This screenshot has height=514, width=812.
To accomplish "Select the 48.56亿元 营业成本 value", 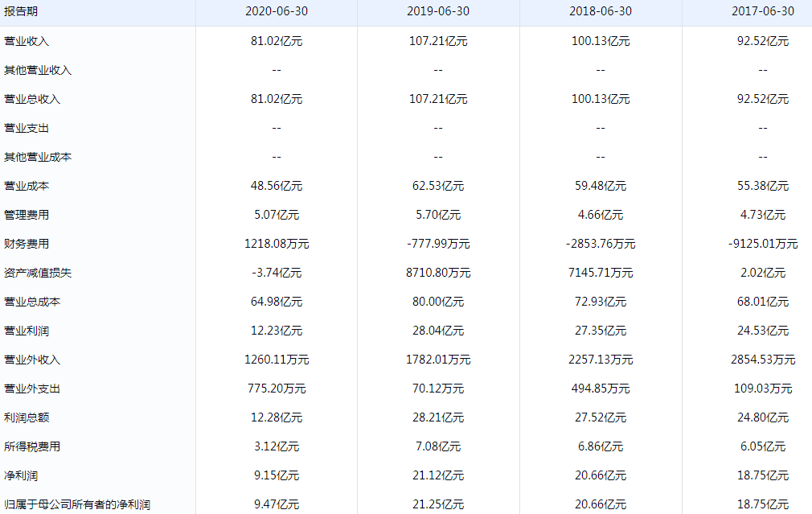I will tap(277, 186).
